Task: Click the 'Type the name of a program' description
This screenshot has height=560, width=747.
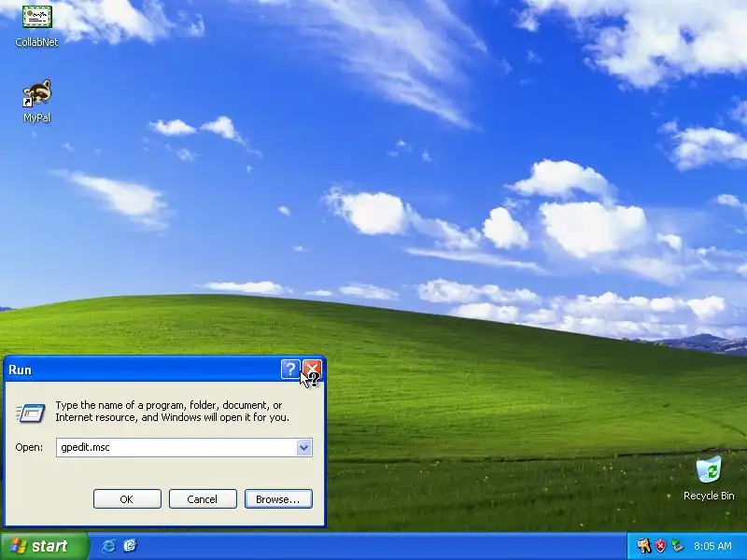Action: pos(172,411)
